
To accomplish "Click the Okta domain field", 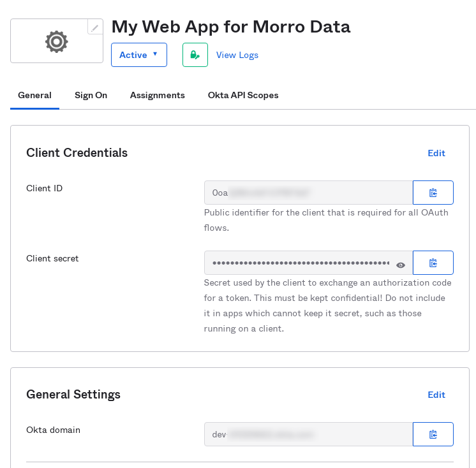I will (308, 434).
